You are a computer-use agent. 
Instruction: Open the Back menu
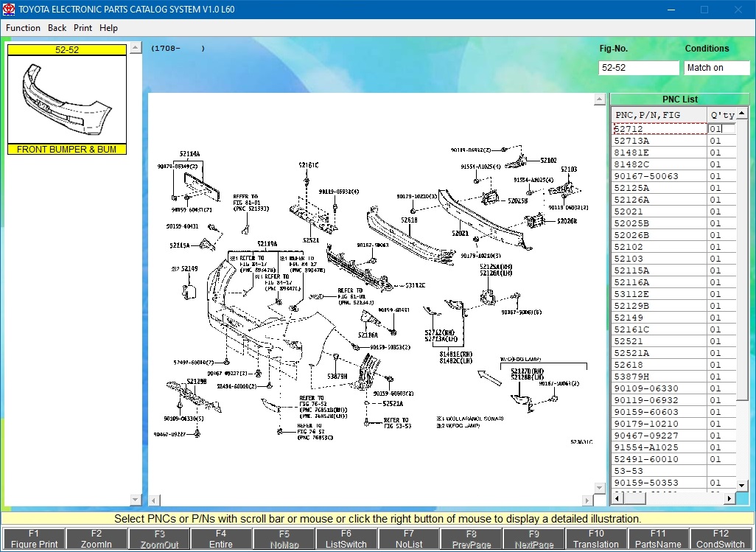tap(57, 28)
